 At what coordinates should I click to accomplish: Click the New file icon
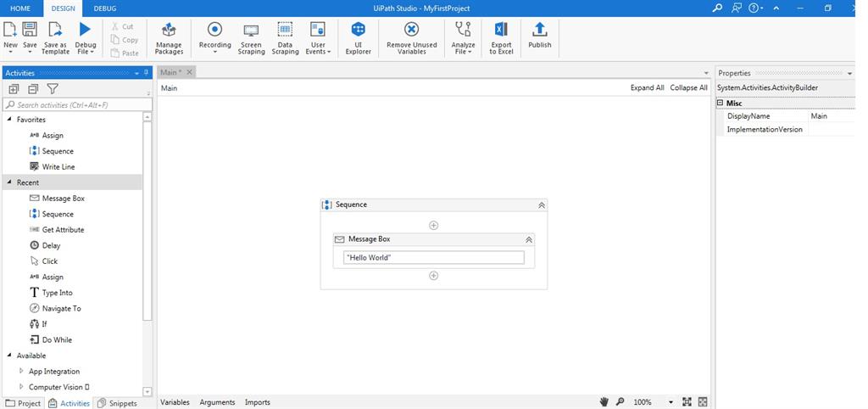tap(10, 30)
